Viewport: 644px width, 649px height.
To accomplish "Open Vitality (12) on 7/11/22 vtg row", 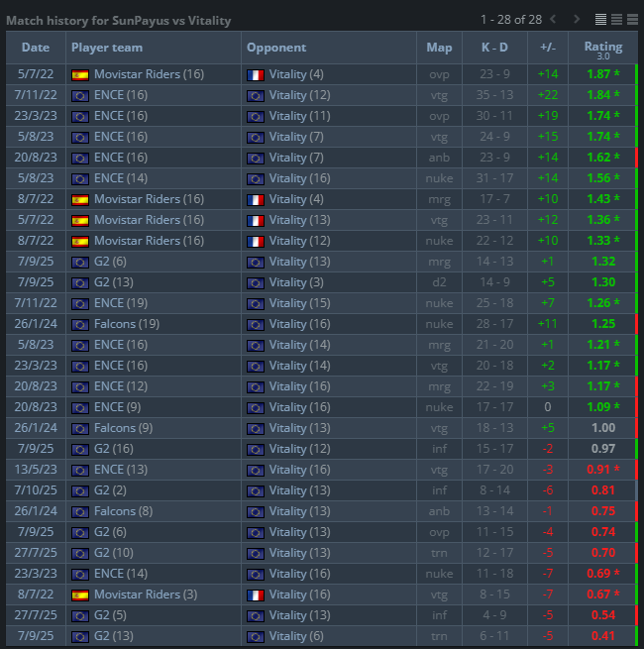I will pos(299,95).
